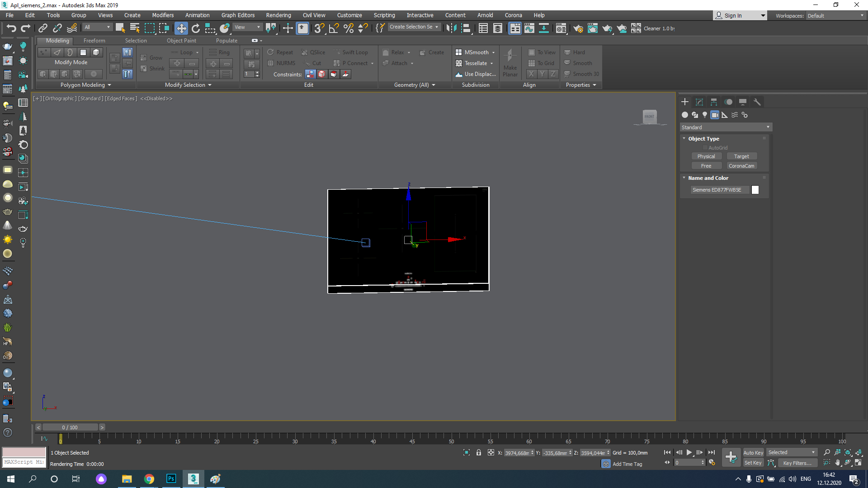
Task: Click the white object color swatch
Action: (755, 190)
